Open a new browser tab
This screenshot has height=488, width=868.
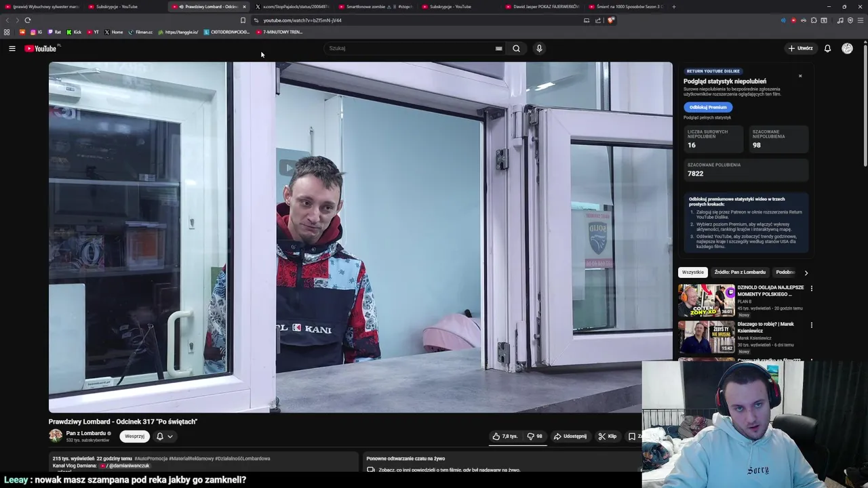click(673, 7)
